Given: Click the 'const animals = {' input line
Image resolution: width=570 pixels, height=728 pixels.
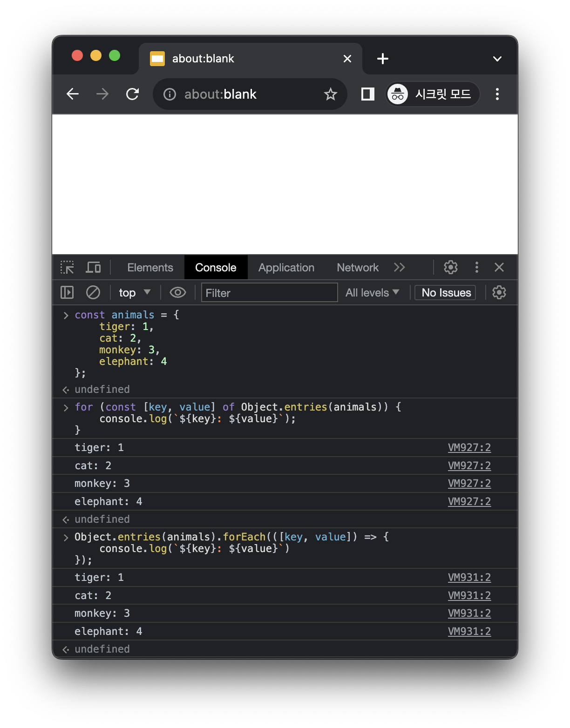Looking at the screenshot, I should pos(127,315).
